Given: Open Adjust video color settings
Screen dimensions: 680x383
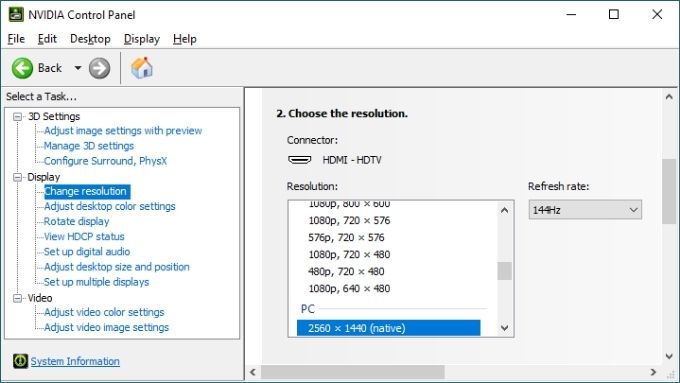Looking at the screenshot, I should point(104,312).
